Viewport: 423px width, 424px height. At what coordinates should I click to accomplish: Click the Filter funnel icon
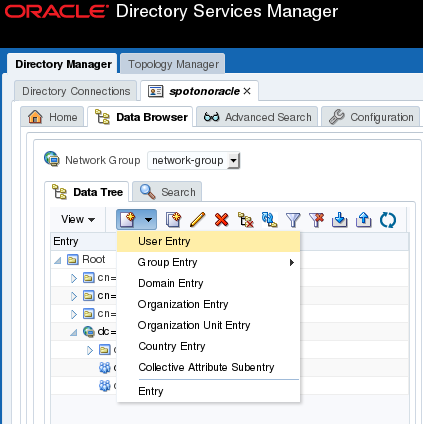(x=293, y=220)
